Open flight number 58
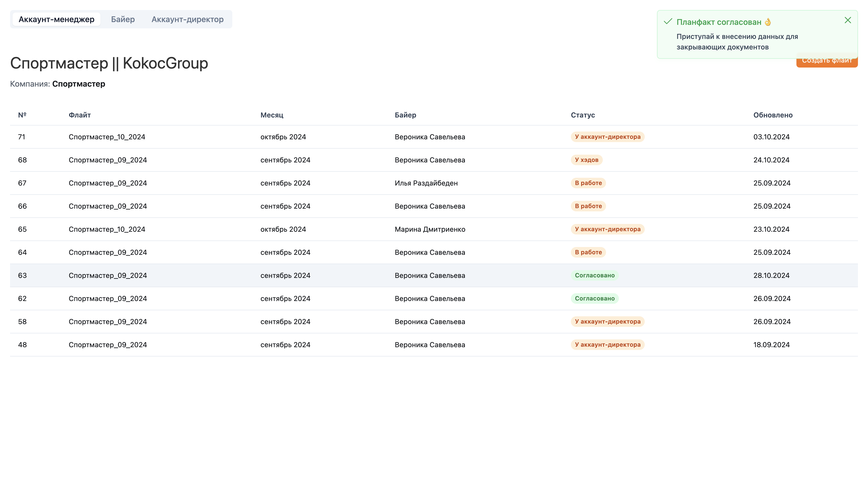868x481 pixels. [x=434, y=321]
